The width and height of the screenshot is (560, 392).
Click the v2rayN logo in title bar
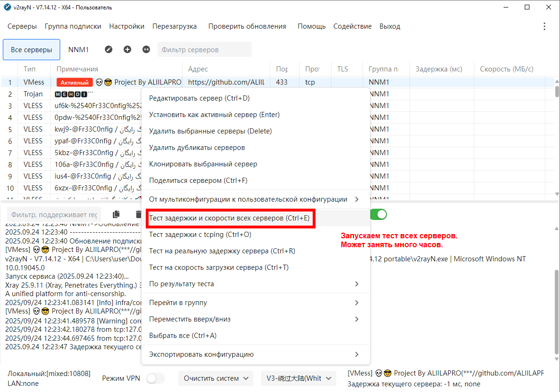point(7,7)
